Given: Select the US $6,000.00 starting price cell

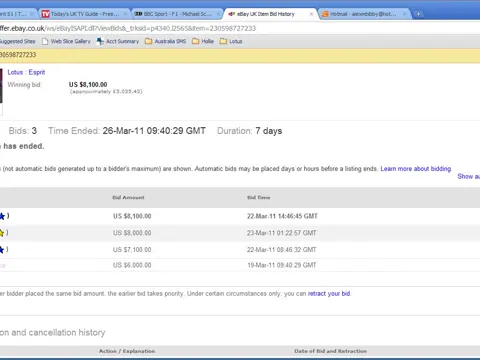Looking at the screenshot, I should click(x=132, y=265).
